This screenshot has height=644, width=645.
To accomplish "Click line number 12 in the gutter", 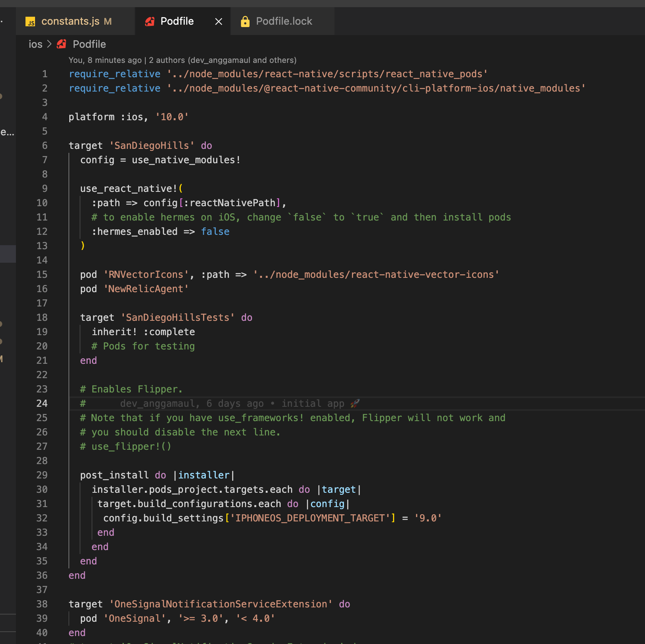I will coord(41,231).
